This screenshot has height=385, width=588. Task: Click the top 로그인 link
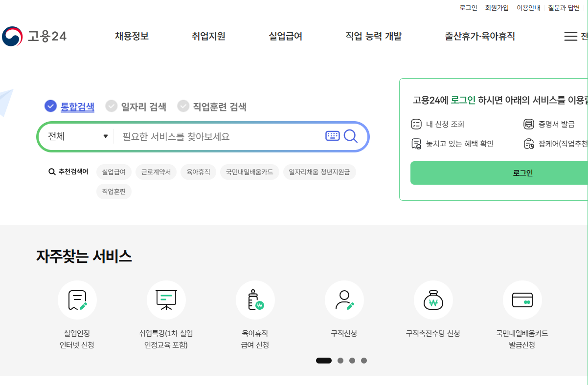coord(469,8)
